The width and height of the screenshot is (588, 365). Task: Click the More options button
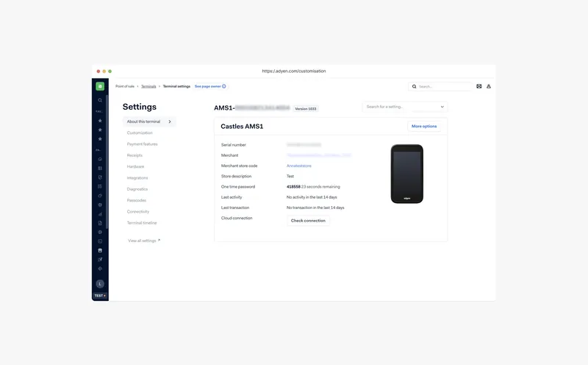tap(424, 126)
